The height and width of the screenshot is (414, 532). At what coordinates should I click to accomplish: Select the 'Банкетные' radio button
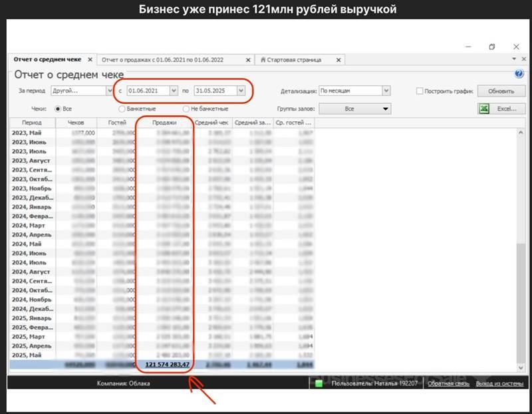[x=122, y=108]
